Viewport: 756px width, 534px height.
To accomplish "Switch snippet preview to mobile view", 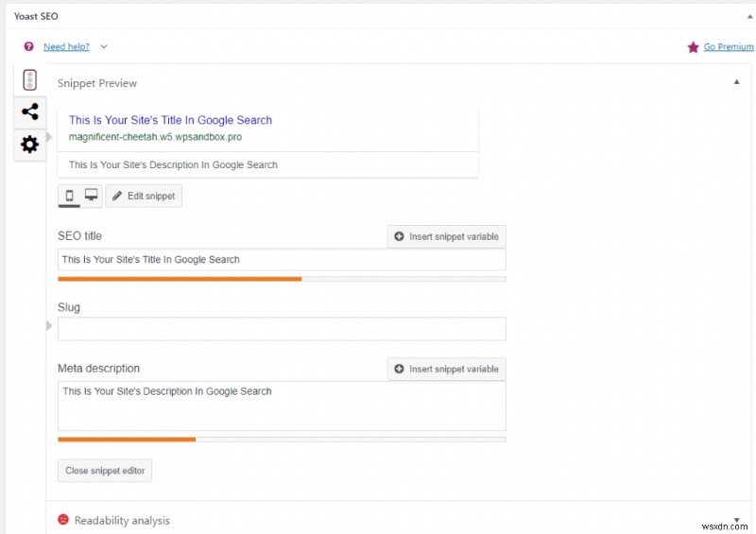I will [70, 196].
